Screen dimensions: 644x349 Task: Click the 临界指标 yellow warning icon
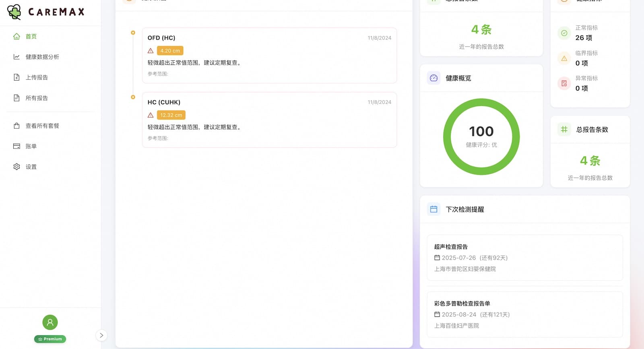tap(564, 58)
